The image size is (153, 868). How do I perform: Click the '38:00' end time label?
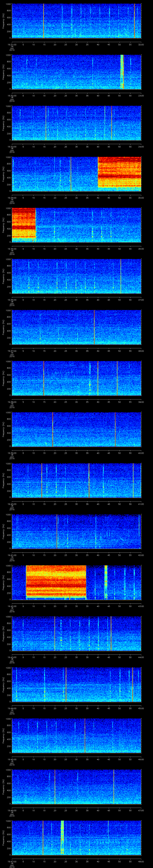click(141, 351)
